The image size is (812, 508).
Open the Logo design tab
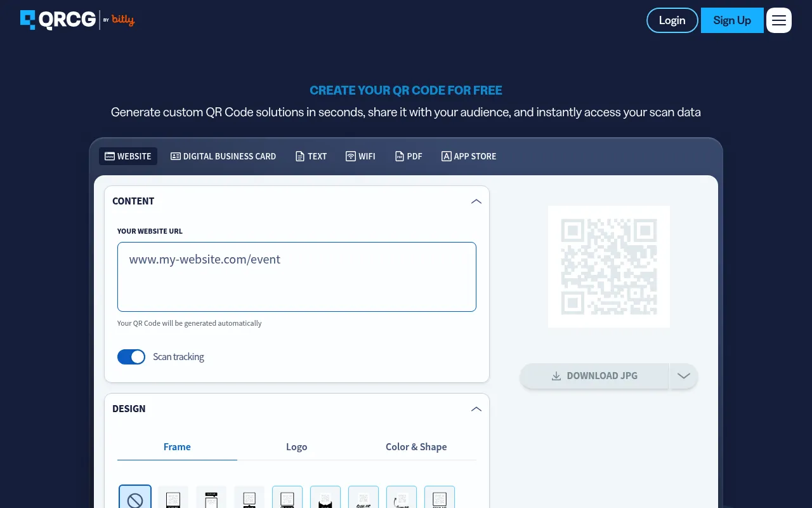pyautogui.click(x=296, y=447)
